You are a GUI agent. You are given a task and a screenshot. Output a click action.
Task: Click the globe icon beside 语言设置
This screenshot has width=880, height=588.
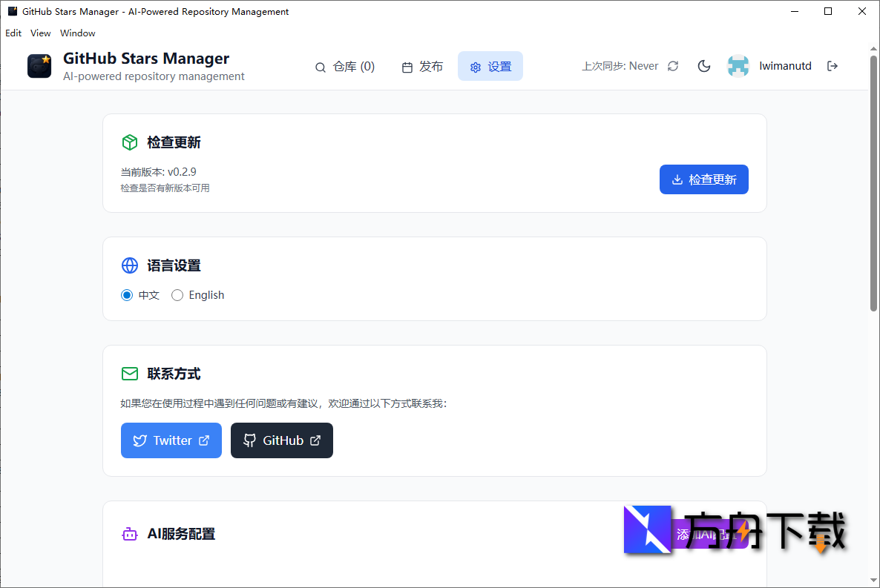(130, 265)
